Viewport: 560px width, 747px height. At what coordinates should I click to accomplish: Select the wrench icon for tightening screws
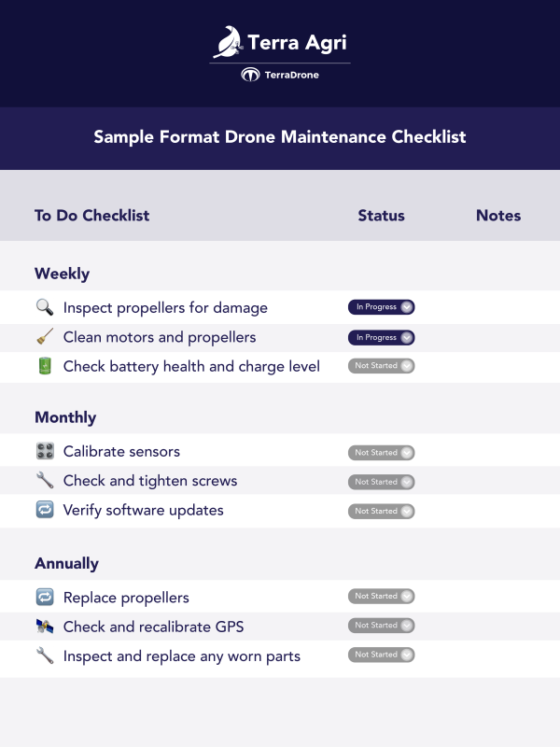[45, 482]
